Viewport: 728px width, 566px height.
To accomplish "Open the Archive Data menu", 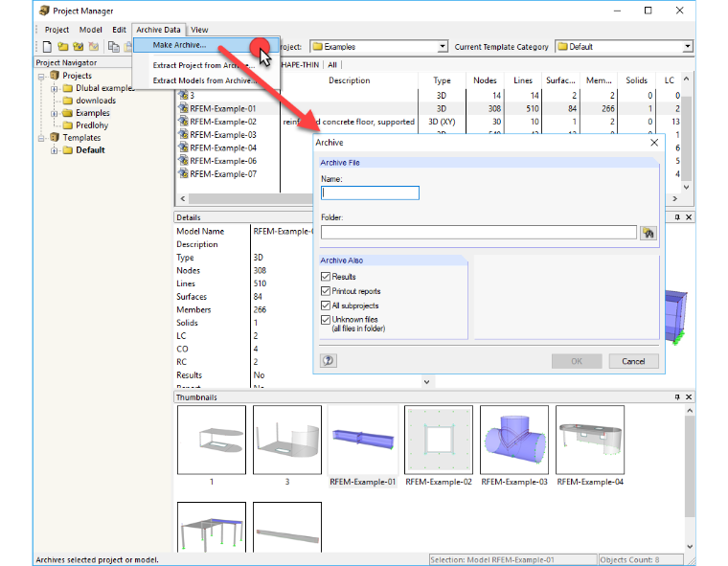I will coord(158,30).
